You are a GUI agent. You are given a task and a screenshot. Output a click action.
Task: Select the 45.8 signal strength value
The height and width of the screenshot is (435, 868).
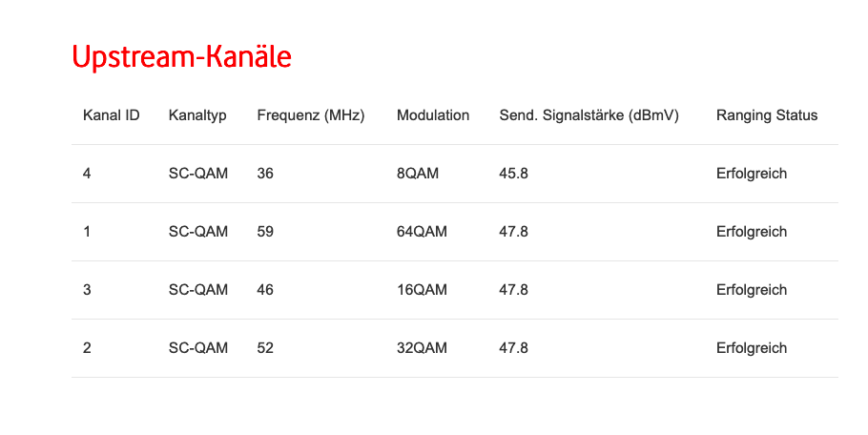(x=513, y=174)
